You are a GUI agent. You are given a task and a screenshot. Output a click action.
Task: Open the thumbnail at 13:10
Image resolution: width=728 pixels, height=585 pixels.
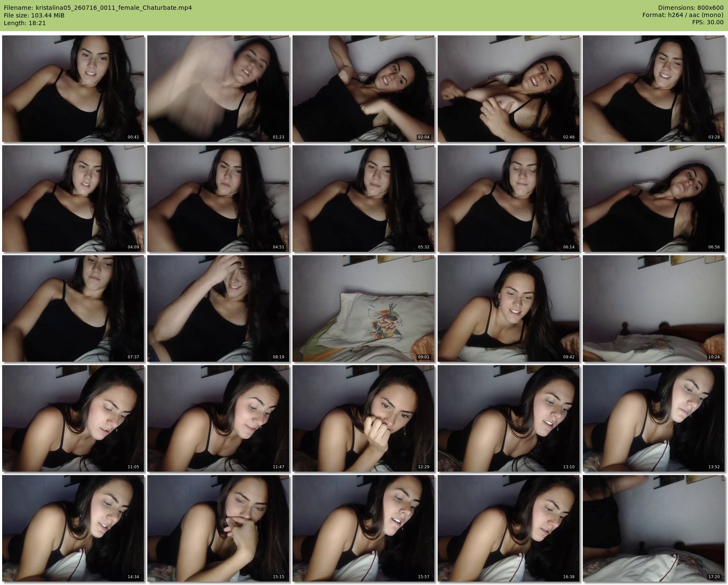pyautogui.click(x=509, y=418)
